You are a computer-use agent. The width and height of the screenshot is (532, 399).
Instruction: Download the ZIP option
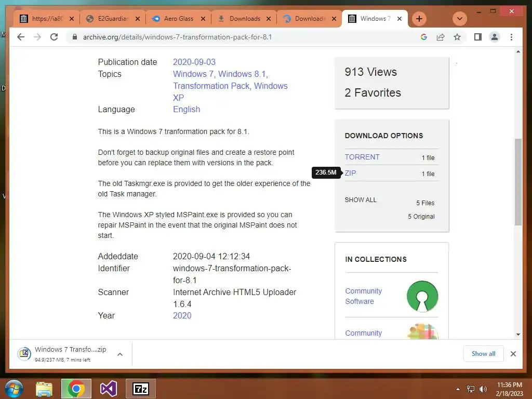pyautogui.click(x=350, y=173)
